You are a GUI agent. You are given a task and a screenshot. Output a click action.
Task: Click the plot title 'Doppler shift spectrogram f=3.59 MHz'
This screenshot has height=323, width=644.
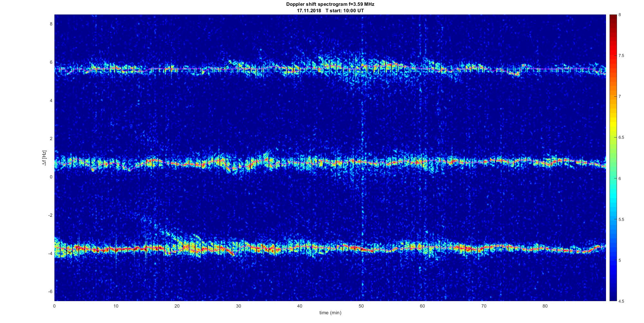[x=330, y=5]
